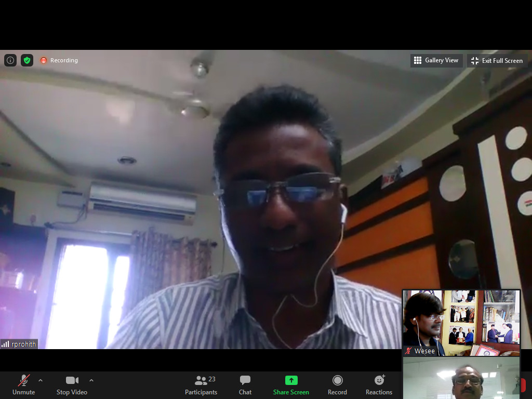Expand video options arrow beside Stop Video
The height and width of the screenshot is (399, 532).
(91, 380)
